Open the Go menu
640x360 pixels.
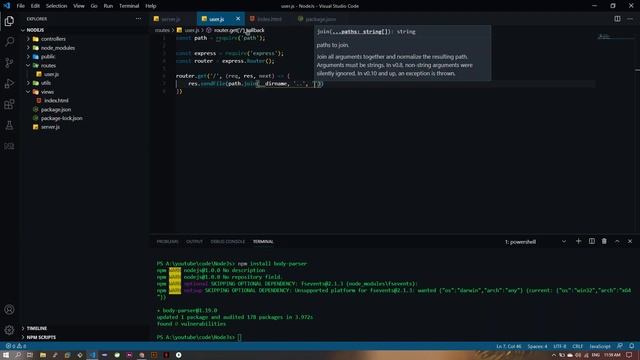coord(94,6)
